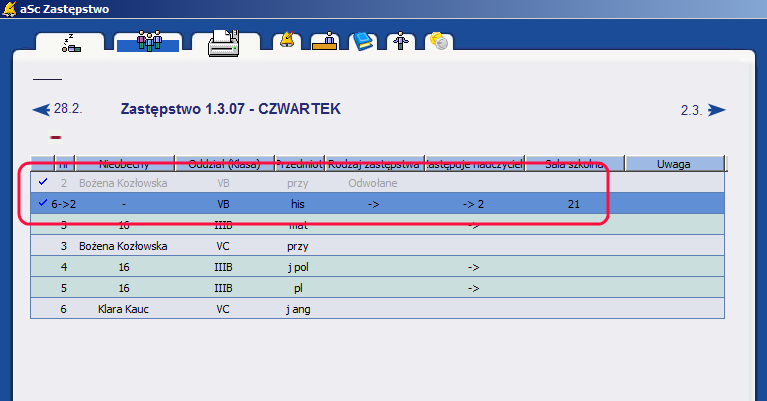Click the blue book icon tab
767x401 pixels.
pos(362,42)
